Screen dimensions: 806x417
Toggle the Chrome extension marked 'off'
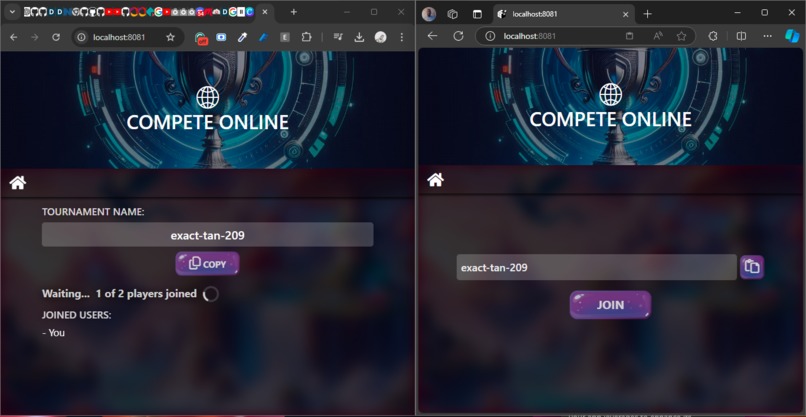pos(201,38)
